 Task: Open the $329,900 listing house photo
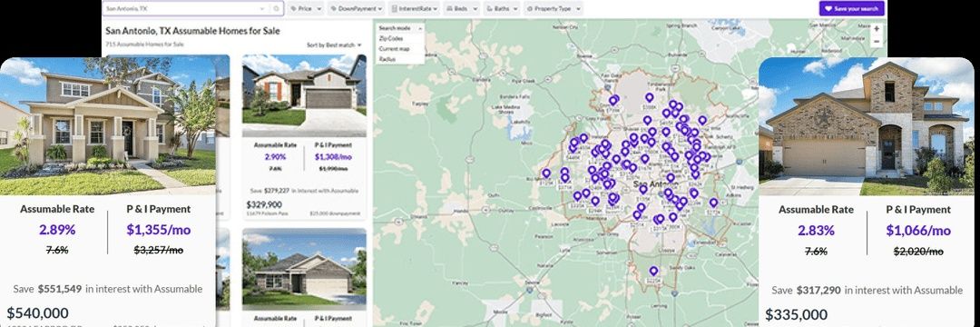304,95
